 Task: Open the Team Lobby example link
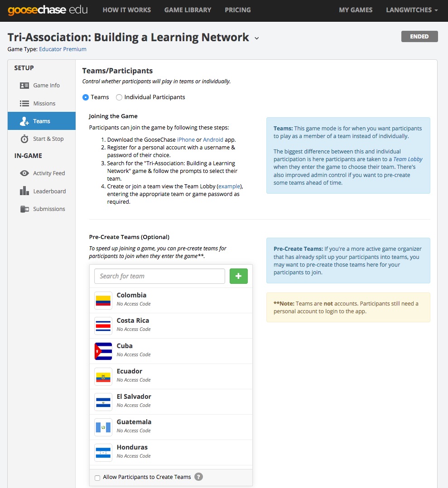(x=229, y=187)
